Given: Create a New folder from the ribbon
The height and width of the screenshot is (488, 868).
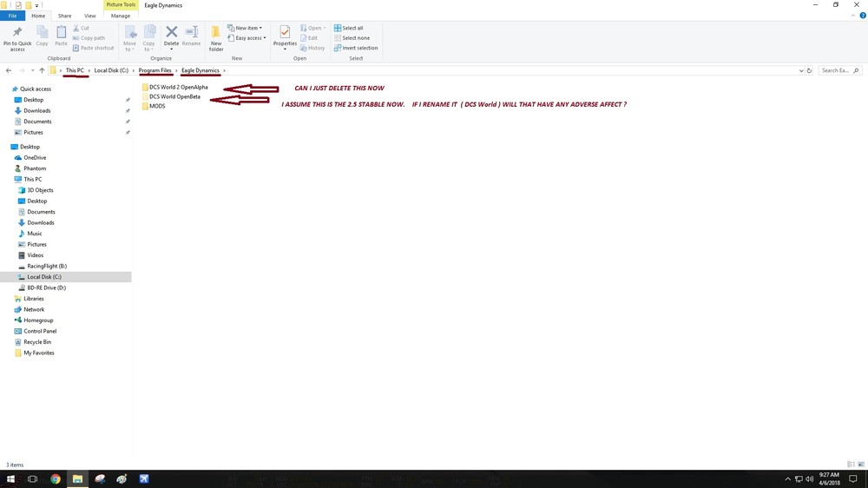Looking at the screenshot, I should pos(216,38).
